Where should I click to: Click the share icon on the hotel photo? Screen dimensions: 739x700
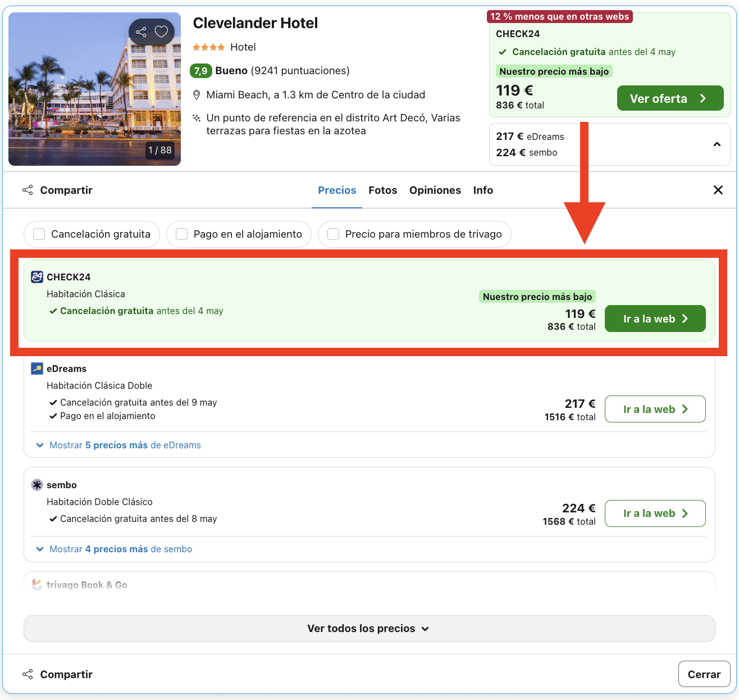point(141,32)
